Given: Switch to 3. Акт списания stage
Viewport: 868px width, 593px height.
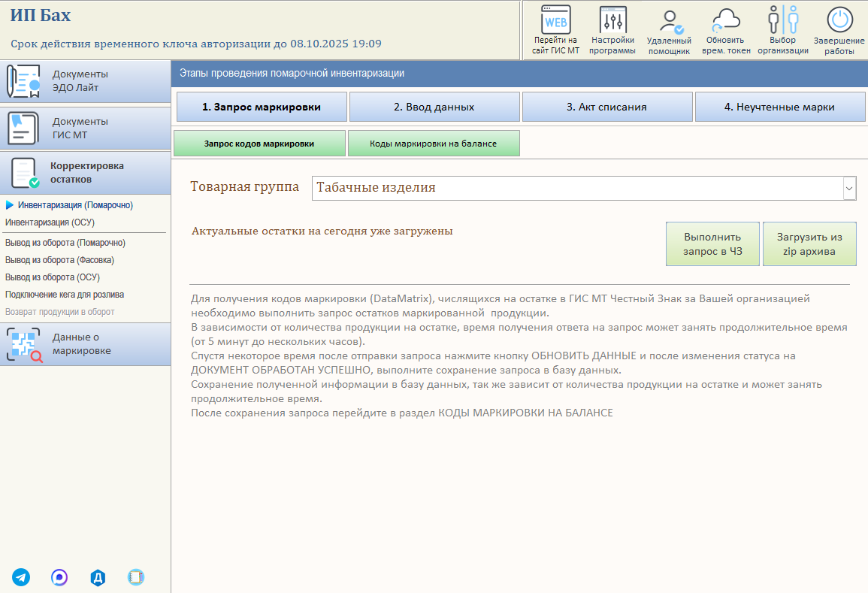Looking at the screenshot, I should [606, 107].
